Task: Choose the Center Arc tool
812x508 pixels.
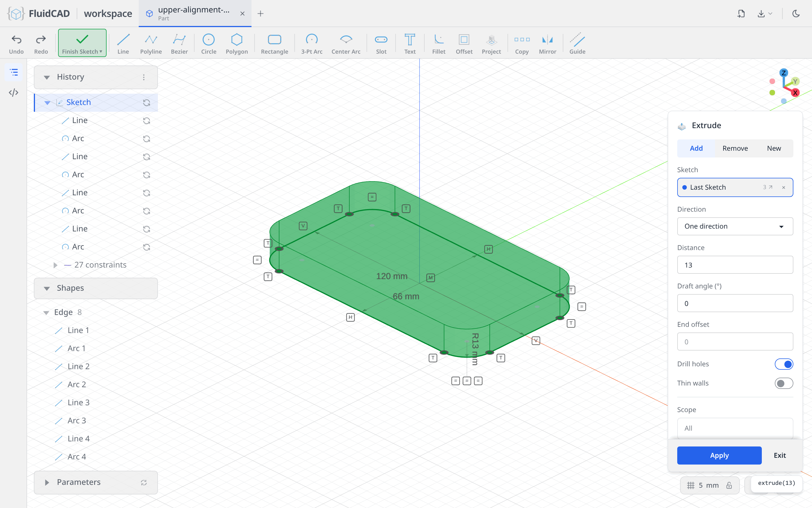Action: [x=346, y=44]
